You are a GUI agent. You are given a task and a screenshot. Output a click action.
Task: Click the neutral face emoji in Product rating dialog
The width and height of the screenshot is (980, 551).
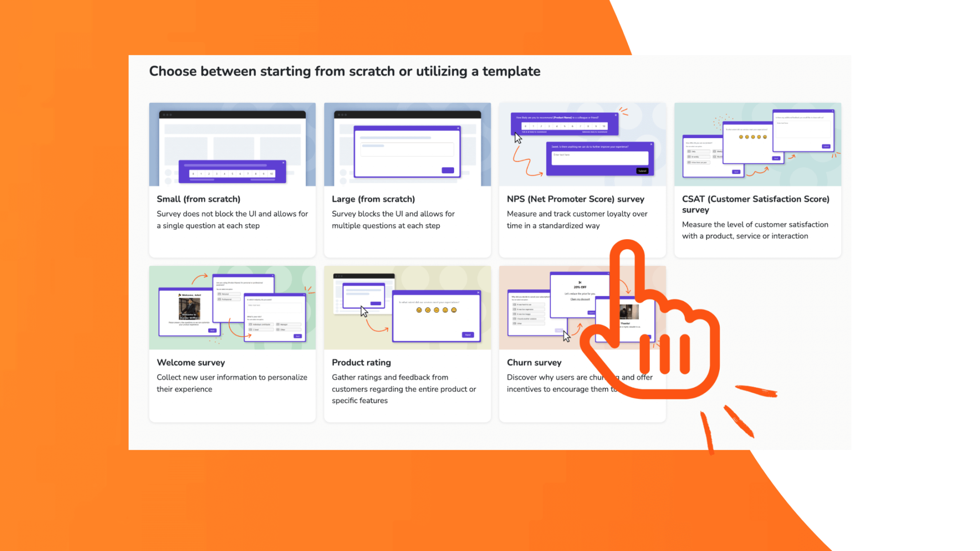(x=436, y=310)
